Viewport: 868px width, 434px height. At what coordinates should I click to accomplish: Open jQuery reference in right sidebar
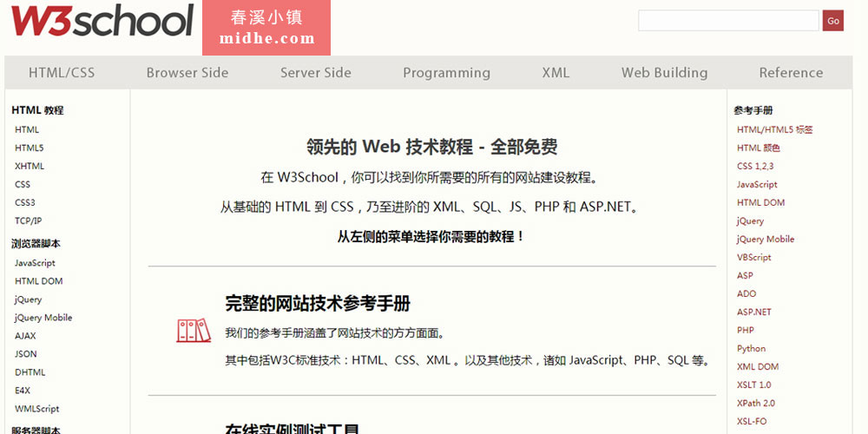750,220
